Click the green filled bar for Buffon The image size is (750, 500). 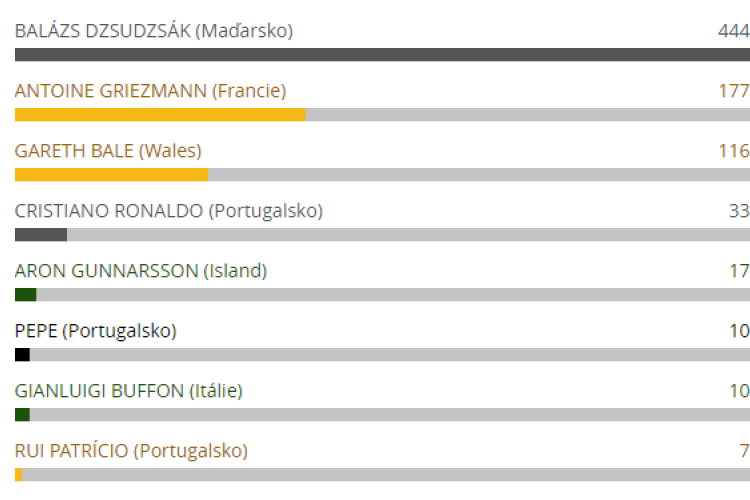(22, 415)
